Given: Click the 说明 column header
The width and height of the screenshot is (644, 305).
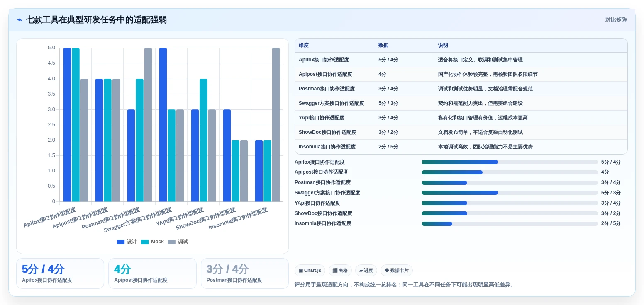Looking at the screenshot, I should pos(443,46).
